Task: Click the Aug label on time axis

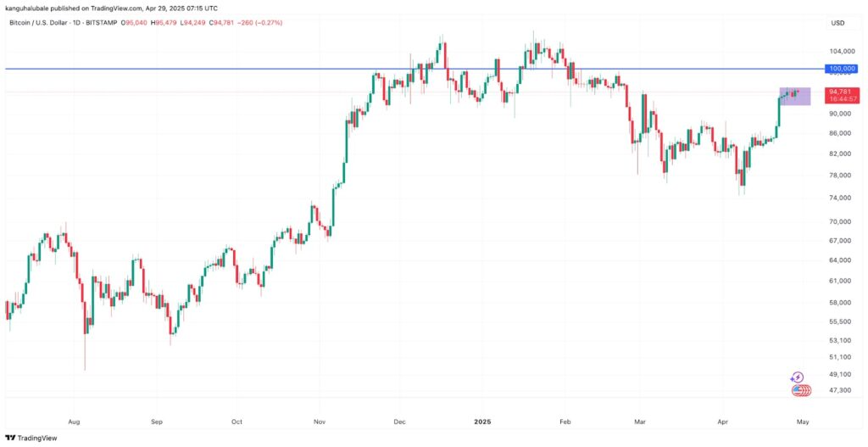Action: pyautogui.click(x=74, y=421)
